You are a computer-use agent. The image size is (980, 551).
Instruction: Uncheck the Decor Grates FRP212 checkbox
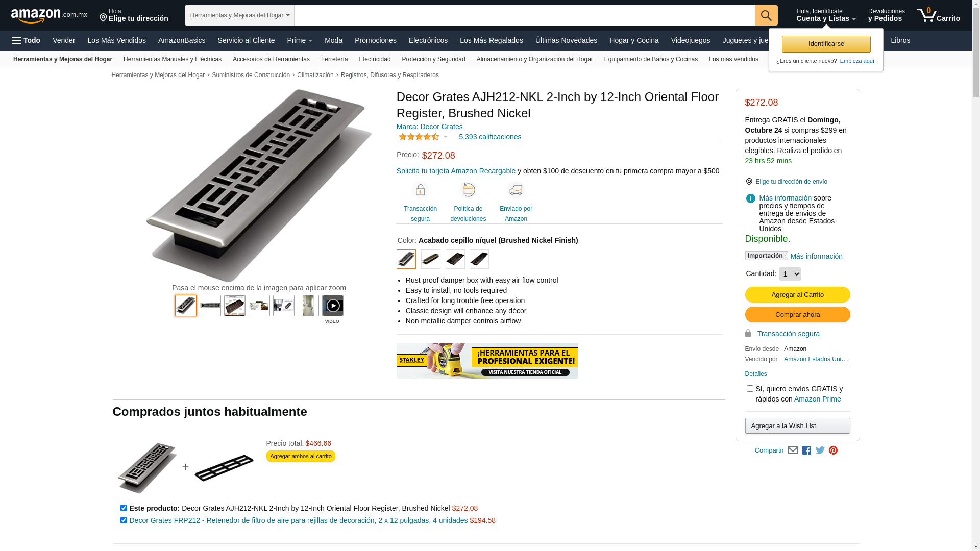pyautogui.click(x=124, y=520)
